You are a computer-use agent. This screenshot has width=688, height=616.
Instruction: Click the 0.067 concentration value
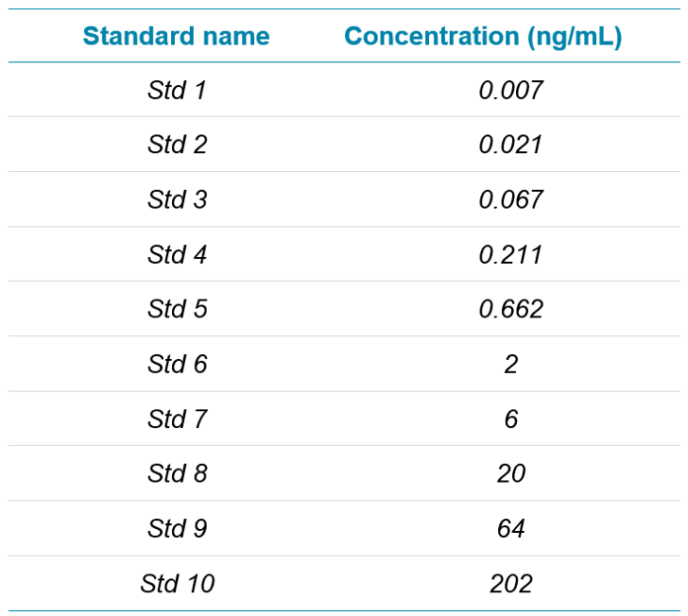tap(510, 199)
